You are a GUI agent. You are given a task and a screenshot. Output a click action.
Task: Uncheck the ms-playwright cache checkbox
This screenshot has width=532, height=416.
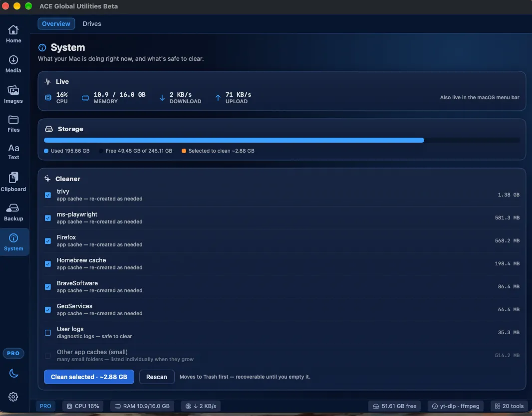[48, 218]
